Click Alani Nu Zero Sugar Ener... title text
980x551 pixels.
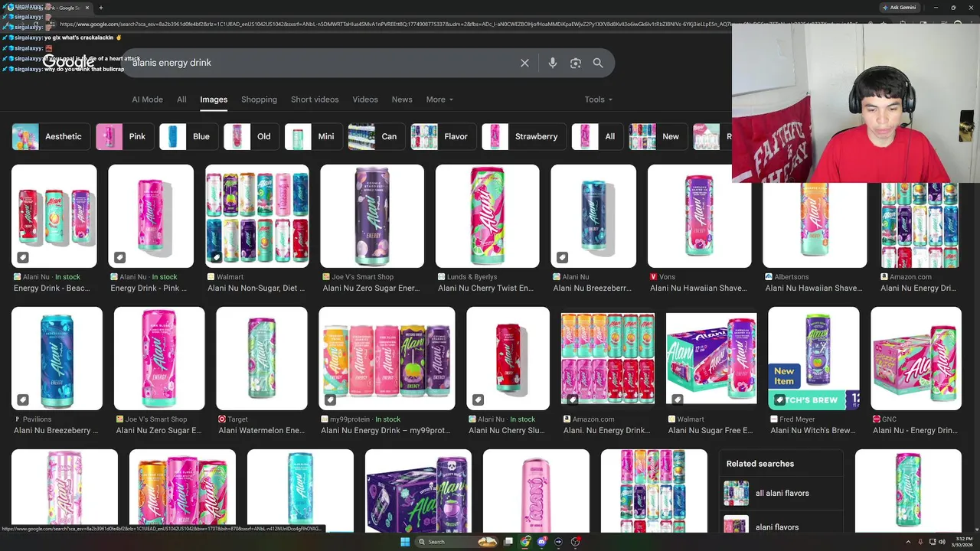[x=371, y=288]
